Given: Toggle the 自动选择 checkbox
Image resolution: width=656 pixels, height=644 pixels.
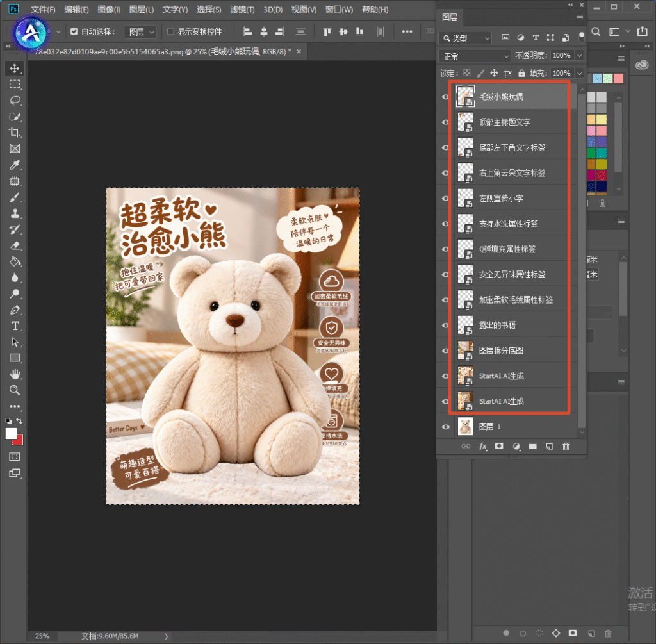Looking at the screenshot, I should [x=74, y=31].
